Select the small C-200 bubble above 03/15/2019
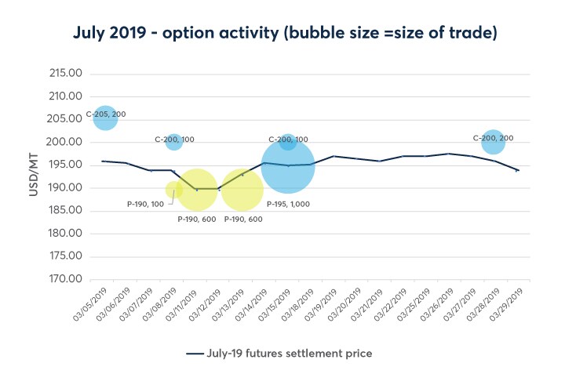 click(288, 141)
